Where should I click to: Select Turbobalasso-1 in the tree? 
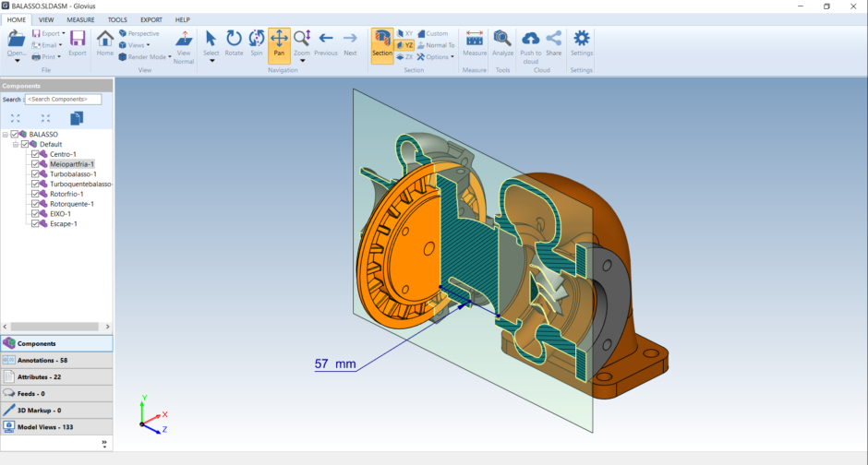pos(73,174)
